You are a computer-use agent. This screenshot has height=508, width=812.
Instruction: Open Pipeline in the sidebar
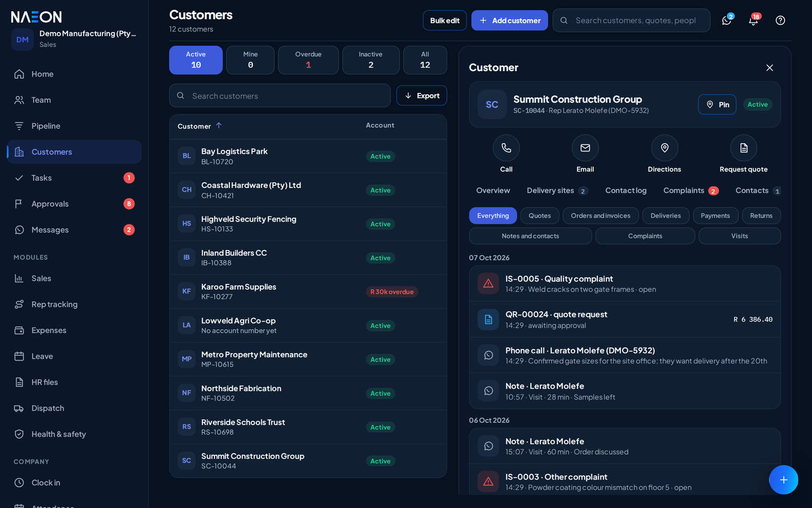(74, 126)
